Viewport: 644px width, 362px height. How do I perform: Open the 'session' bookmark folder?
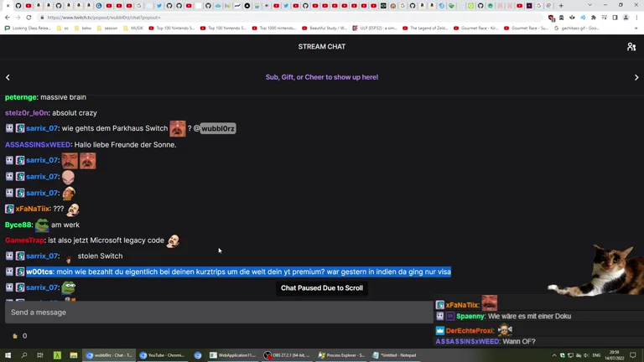107,28
